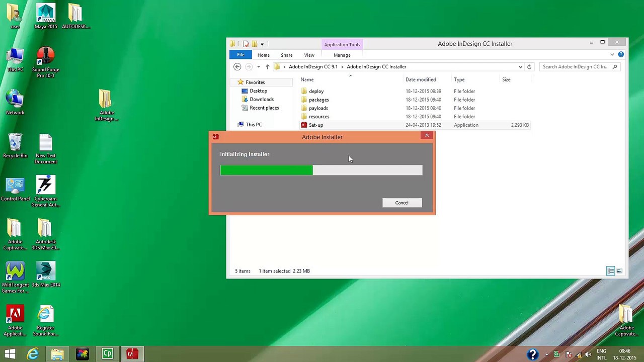Screen dimensions: 644x362
Task: Select the Network desktop icon
Action: click(15, 103)
